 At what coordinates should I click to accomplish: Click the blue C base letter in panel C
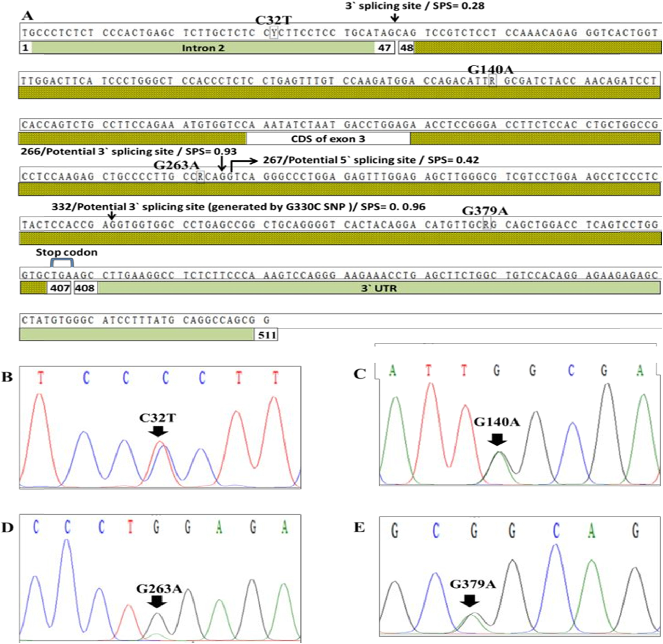pos(571,370)
